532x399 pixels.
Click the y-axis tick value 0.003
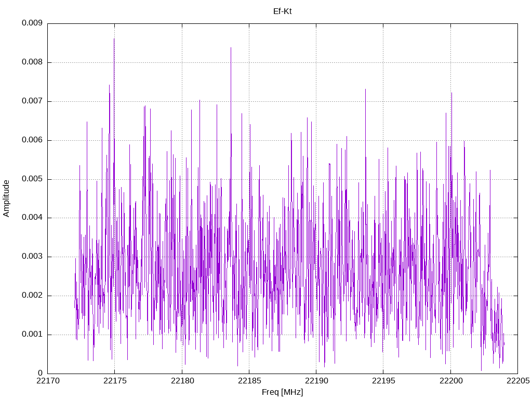[x=32, y=257]
